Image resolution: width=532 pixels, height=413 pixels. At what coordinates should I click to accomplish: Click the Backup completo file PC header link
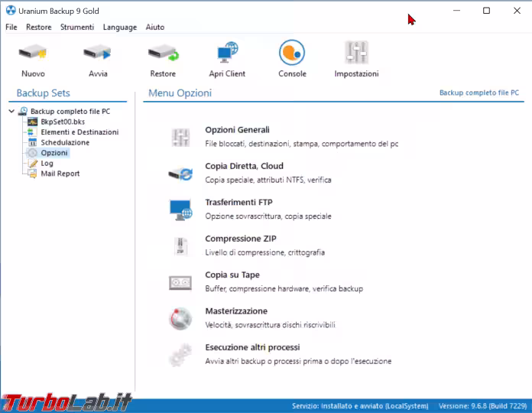tap(479, 93)
